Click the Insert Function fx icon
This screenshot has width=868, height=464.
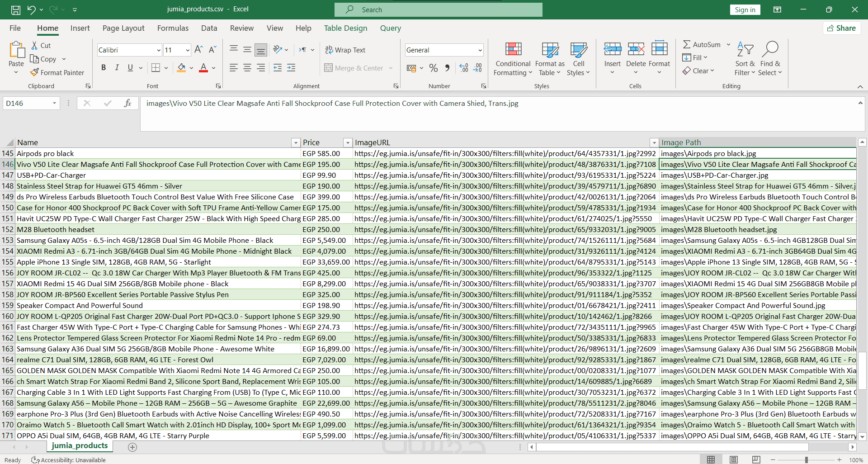(128, 104)
